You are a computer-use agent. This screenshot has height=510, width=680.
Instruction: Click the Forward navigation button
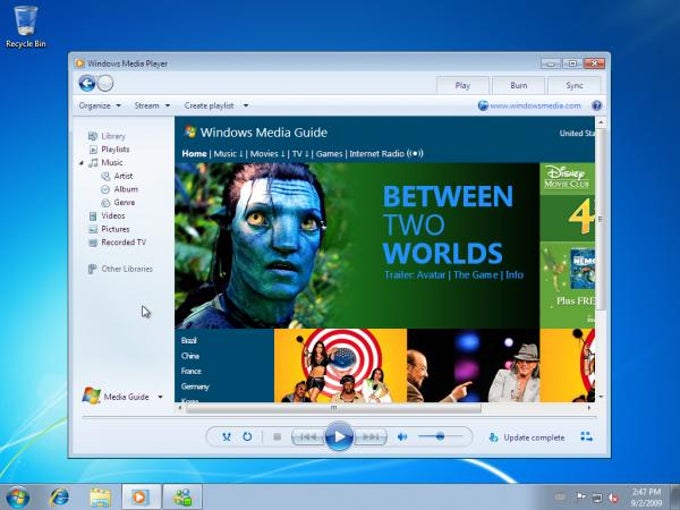tap(105, 83)
